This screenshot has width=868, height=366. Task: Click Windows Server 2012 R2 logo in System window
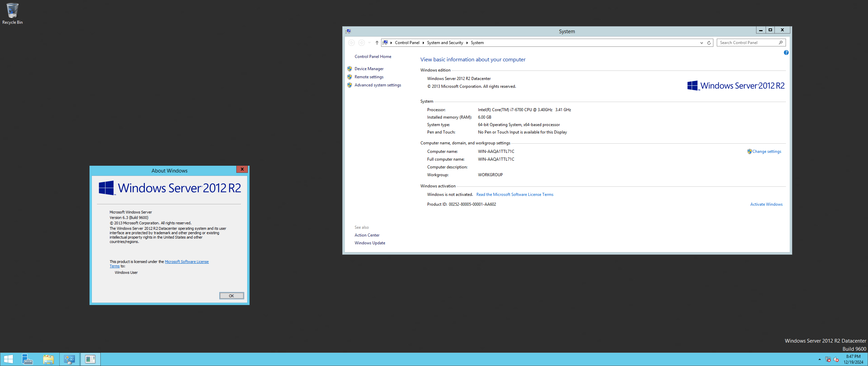point(736,86)
